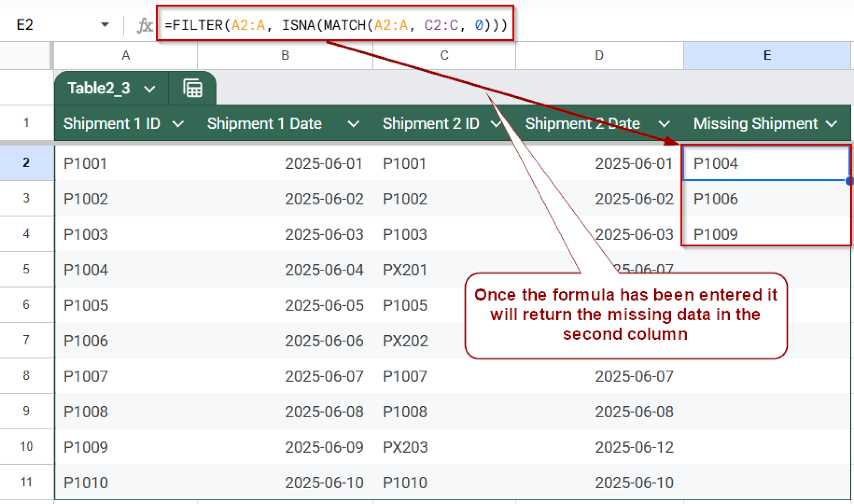Click the cell with date 2025-06-10
The width and height of the screenshot is (854, 504).
(x=325, y=482)
